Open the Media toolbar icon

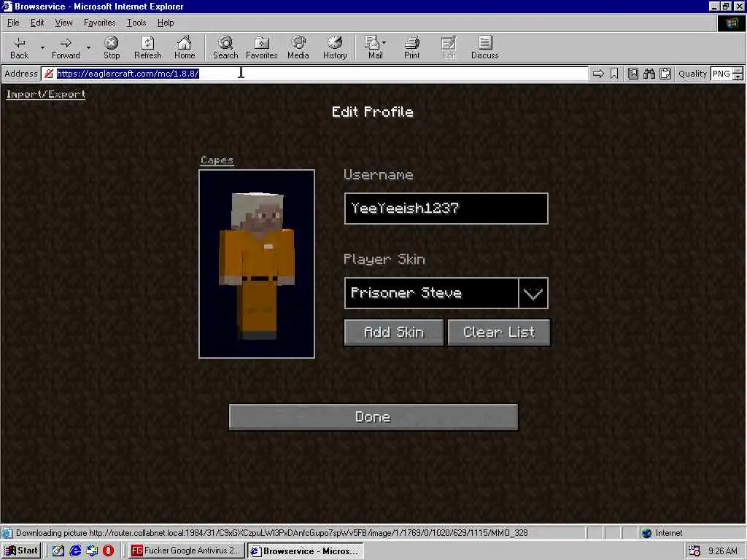click(298, 47)
